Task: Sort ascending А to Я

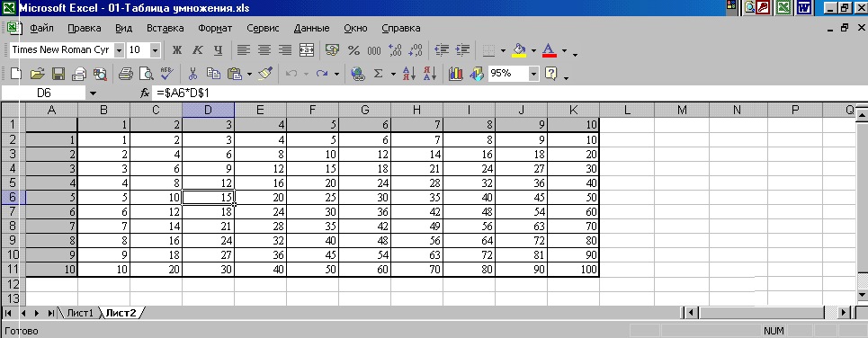Action: (409, 74)
